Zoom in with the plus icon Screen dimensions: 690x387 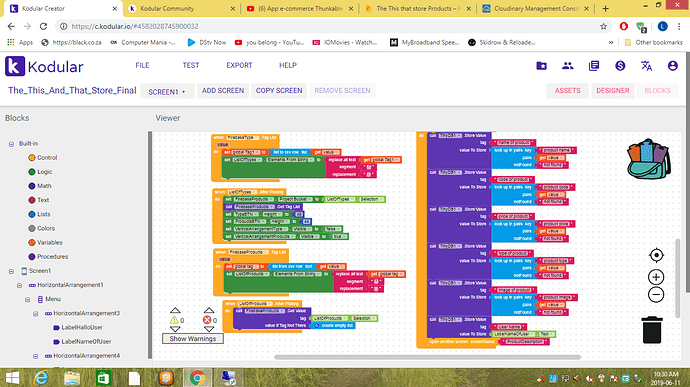pos(656,277)
